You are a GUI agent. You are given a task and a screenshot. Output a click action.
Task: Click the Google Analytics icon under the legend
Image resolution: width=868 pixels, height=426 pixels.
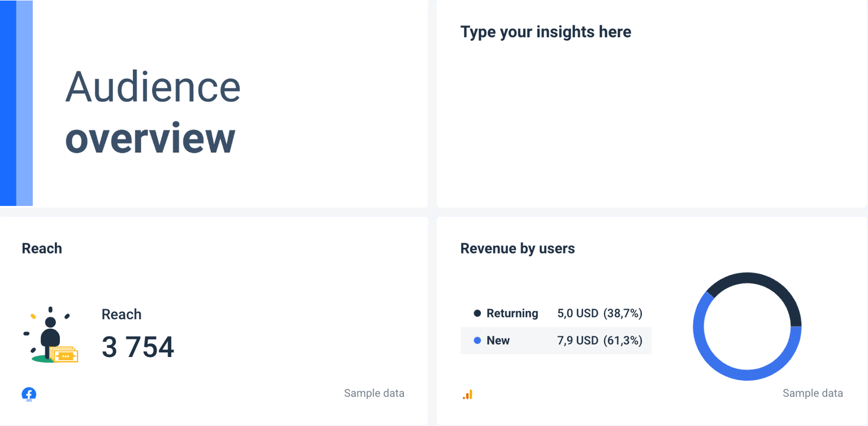468,395
